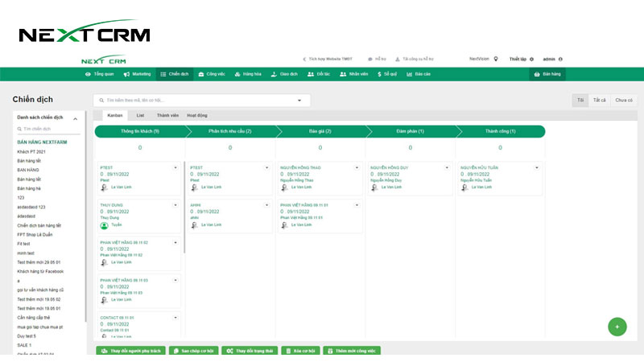Open the Marketing megaphone menu
644x362 pixels.
coord(137,74)
